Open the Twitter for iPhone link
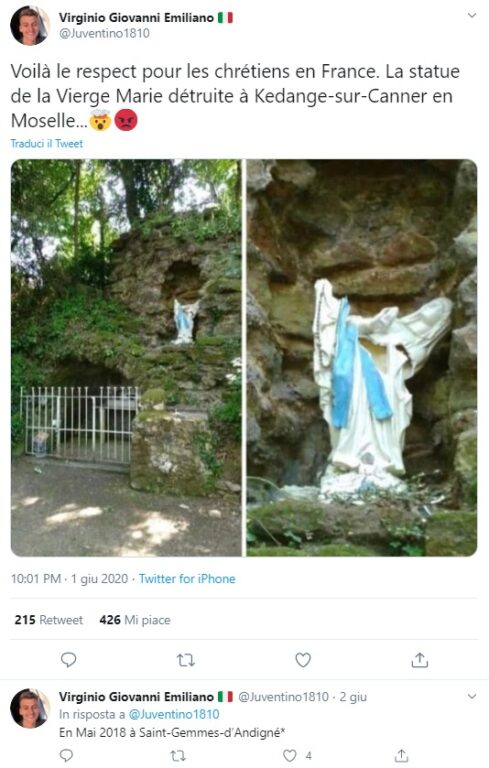 tap(187, 579)
